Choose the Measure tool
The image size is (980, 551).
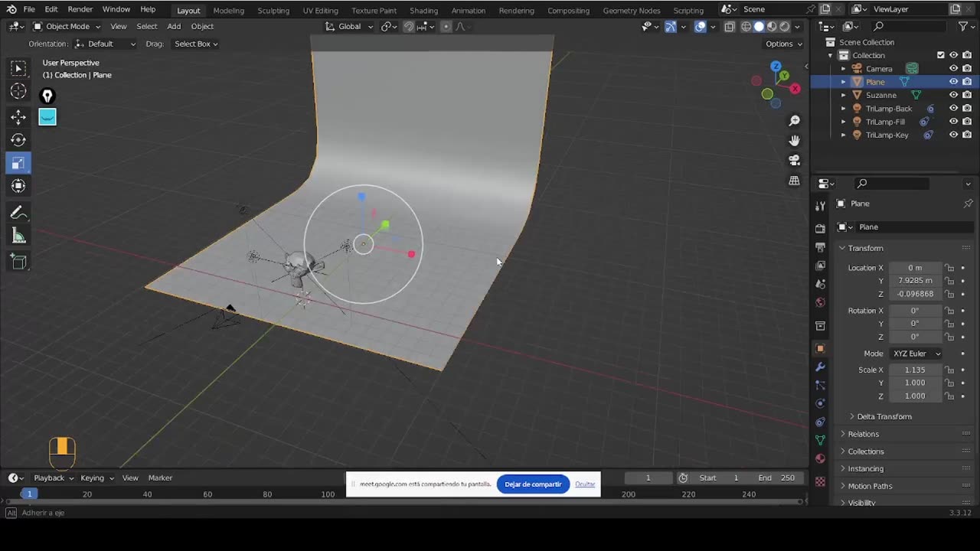18,236
